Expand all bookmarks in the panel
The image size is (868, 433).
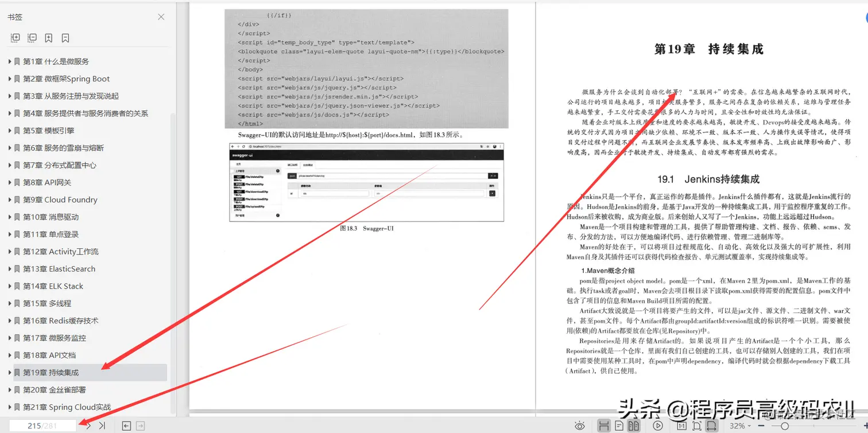15,38
